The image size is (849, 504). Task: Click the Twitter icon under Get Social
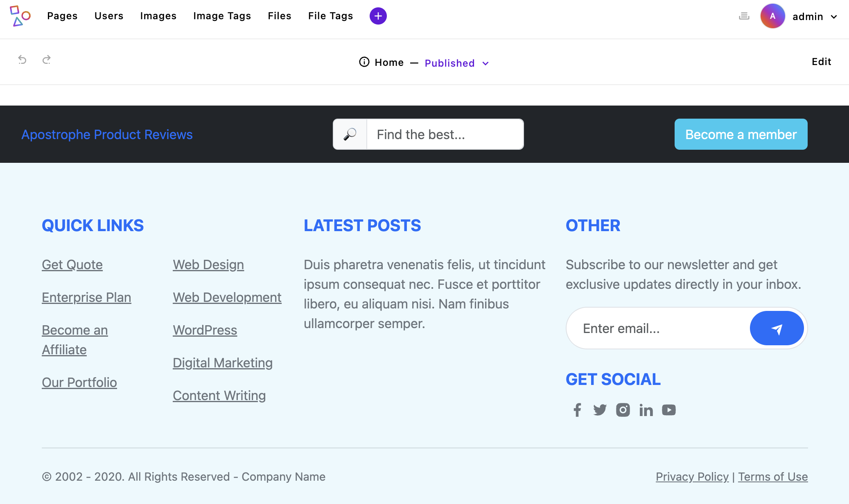(x=600, y=410)
